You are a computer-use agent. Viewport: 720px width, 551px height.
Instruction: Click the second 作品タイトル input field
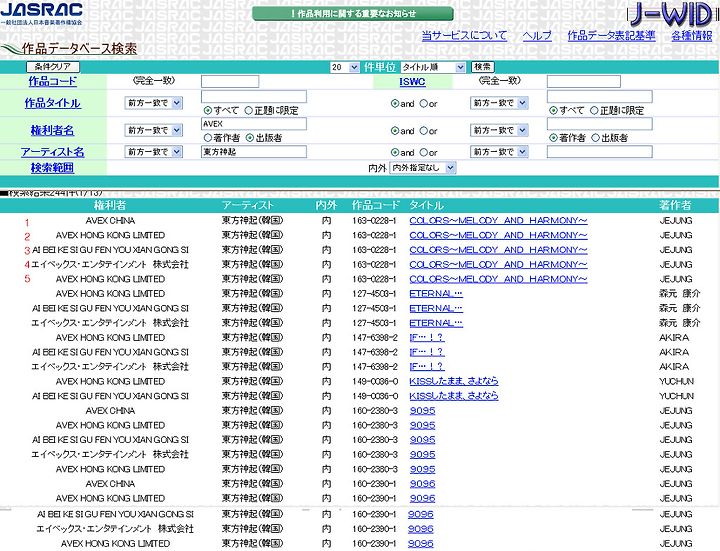pos(600,96)
